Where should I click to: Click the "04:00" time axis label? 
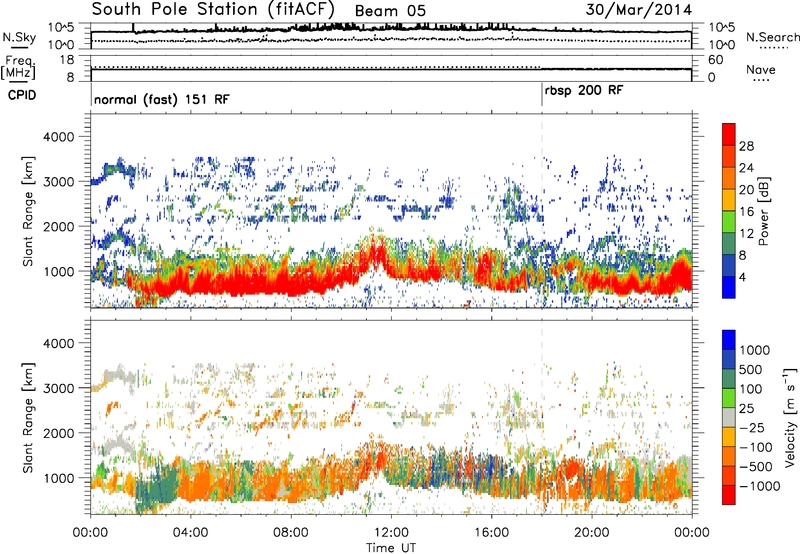pos(190,533)
